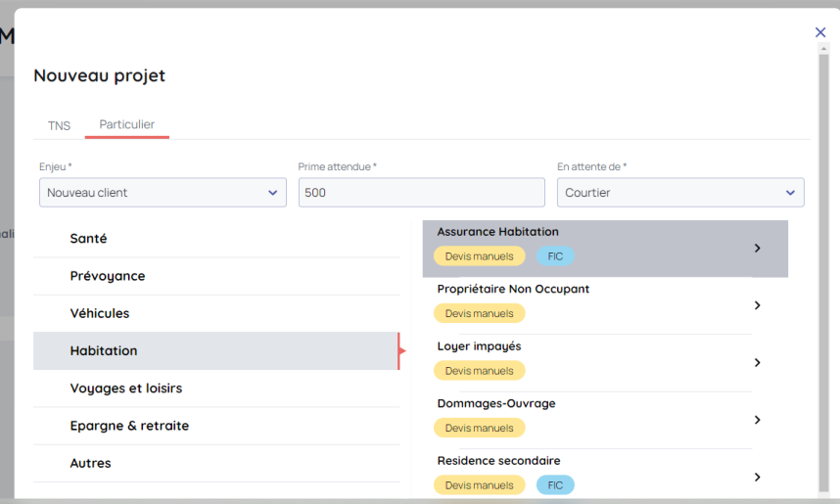Pick the Voyages et loisirs category

(x=125, y=389)
